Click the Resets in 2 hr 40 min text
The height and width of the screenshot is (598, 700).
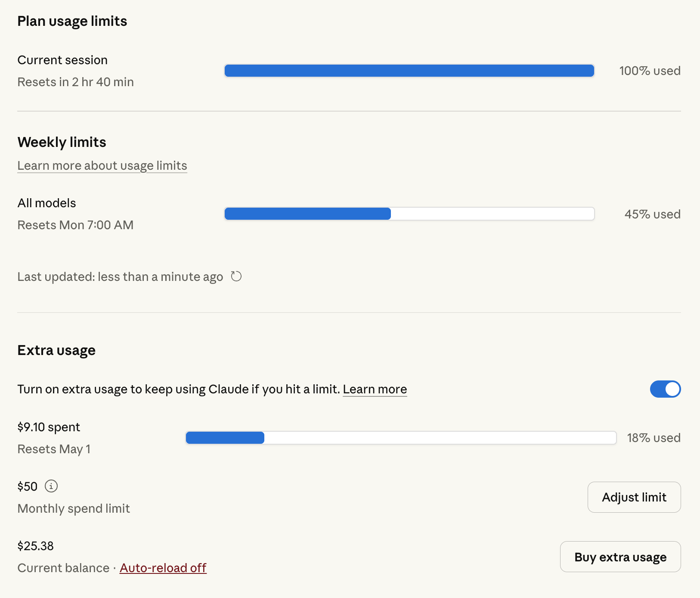[76, 82]
